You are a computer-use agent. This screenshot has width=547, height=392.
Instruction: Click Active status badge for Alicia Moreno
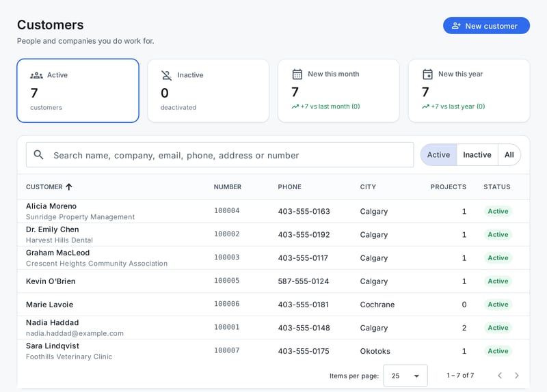pos(498,212)
